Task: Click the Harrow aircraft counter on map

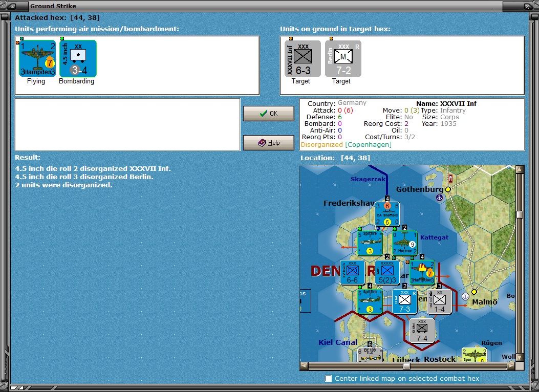Action: click(404, 243)
